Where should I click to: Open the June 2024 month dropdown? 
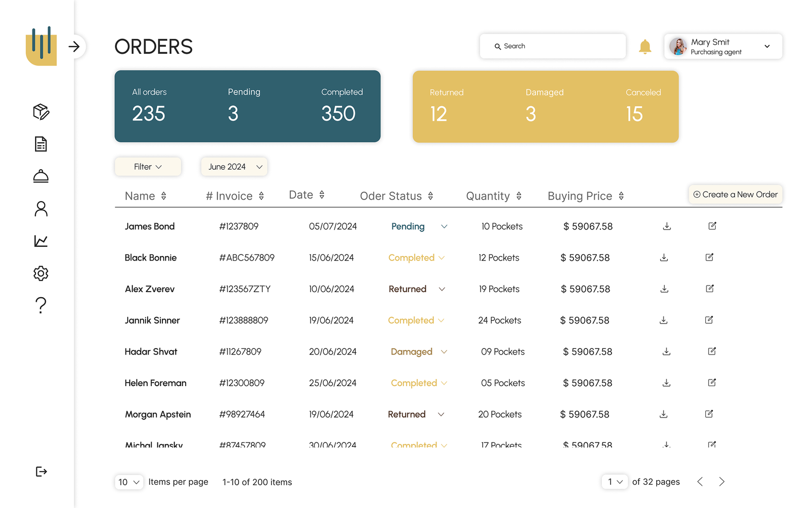pyautogui.click(x=234, y=167)
